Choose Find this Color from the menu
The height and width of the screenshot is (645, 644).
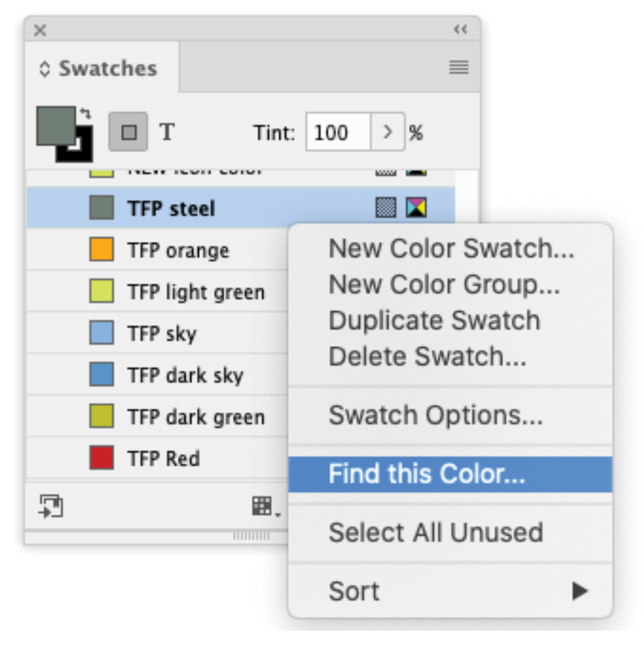(428, 473)
